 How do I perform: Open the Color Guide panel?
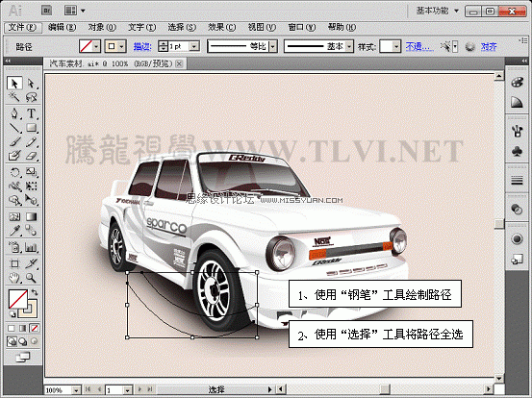517,102
